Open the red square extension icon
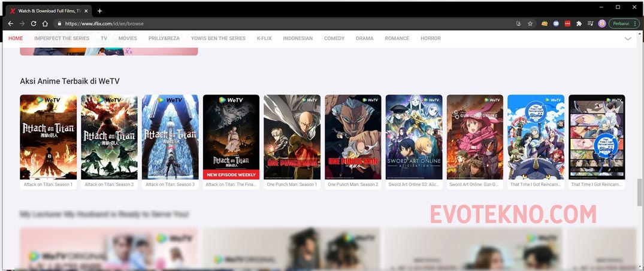Image resolution: width=644 pixels, height=271 pixels. click(x=567, y=24)
